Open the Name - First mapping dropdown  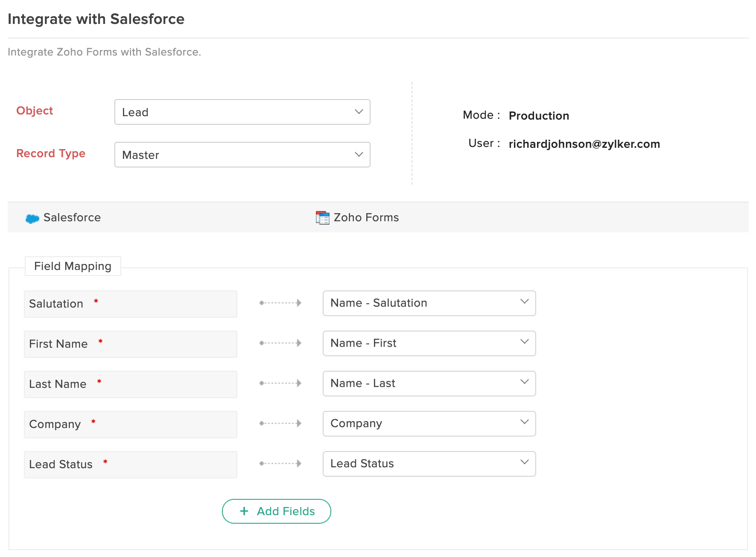[x=429, y=343]
